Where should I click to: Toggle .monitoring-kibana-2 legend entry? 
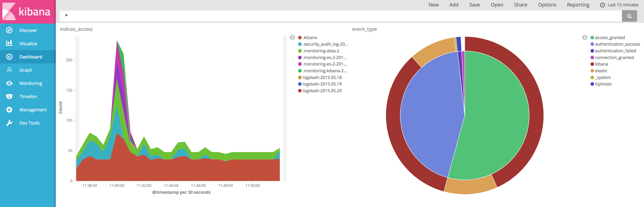[323, 71]
